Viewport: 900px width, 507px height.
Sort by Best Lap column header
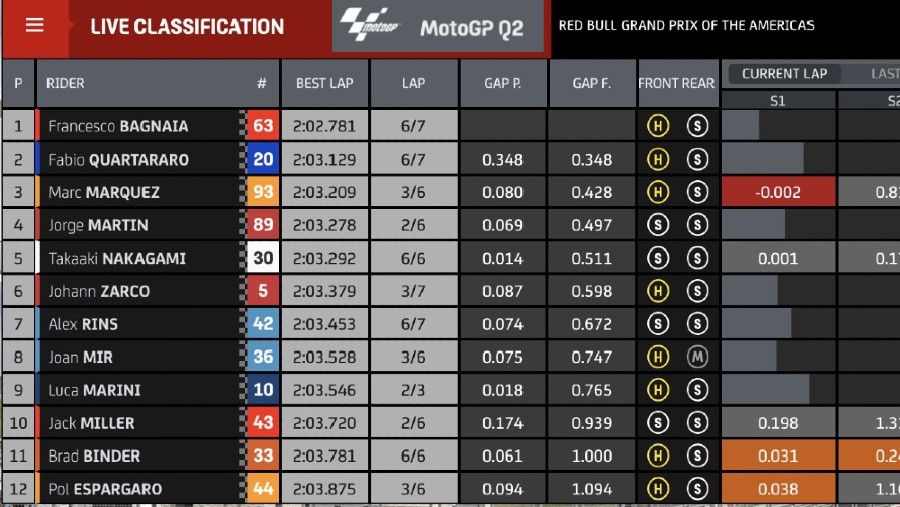tap(324, 83)
